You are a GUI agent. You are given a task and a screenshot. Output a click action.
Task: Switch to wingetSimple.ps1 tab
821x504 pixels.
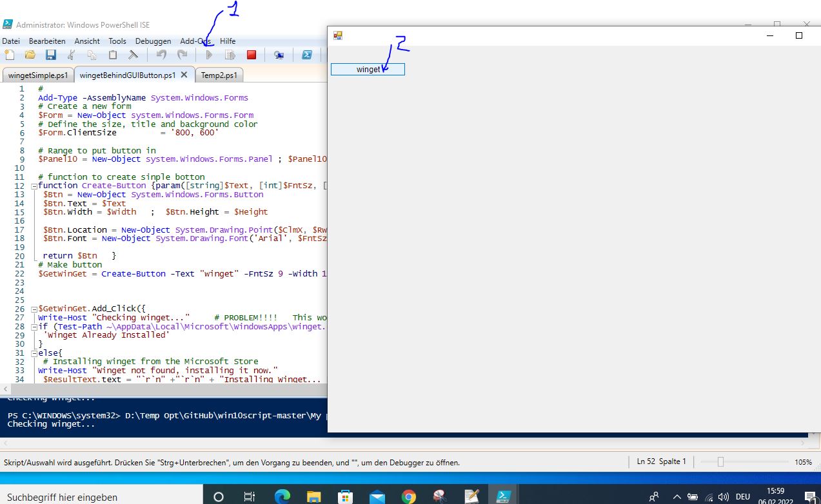pos(38,75)
